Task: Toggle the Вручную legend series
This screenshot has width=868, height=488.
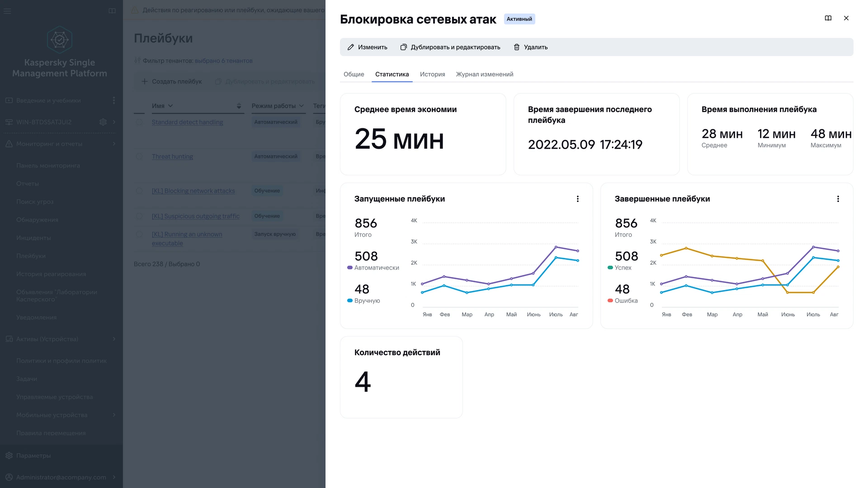Action: pos(363,300)
